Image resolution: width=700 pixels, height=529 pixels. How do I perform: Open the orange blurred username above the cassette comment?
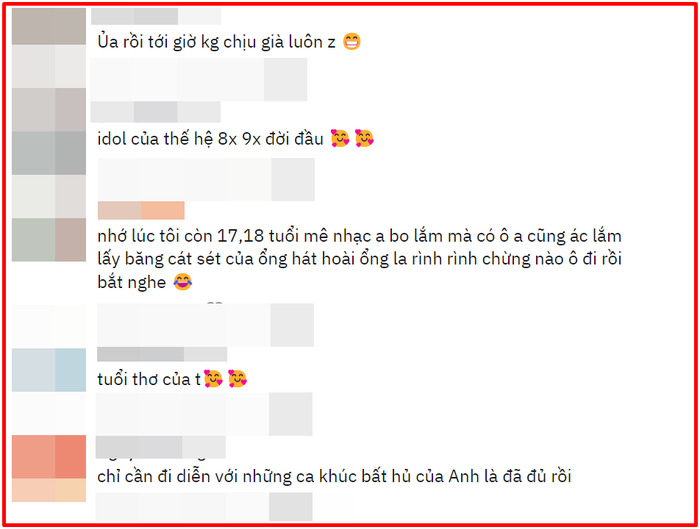(141, 210)
